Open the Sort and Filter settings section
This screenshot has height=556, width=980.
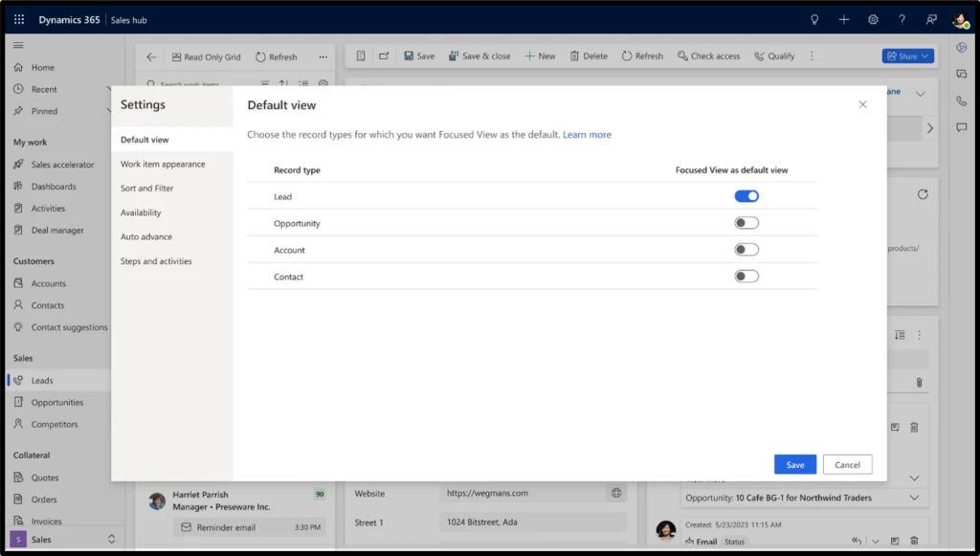[148, 188]
